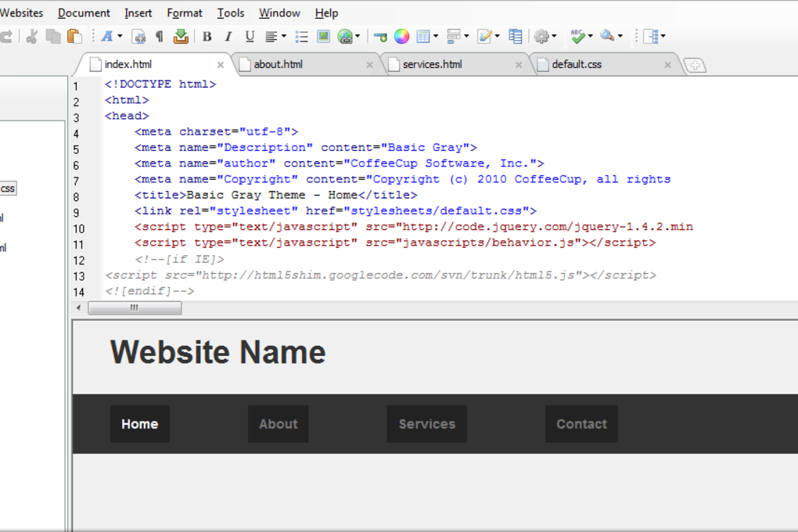
Task: Open the Window menu
Action: (x=279, y=13)
